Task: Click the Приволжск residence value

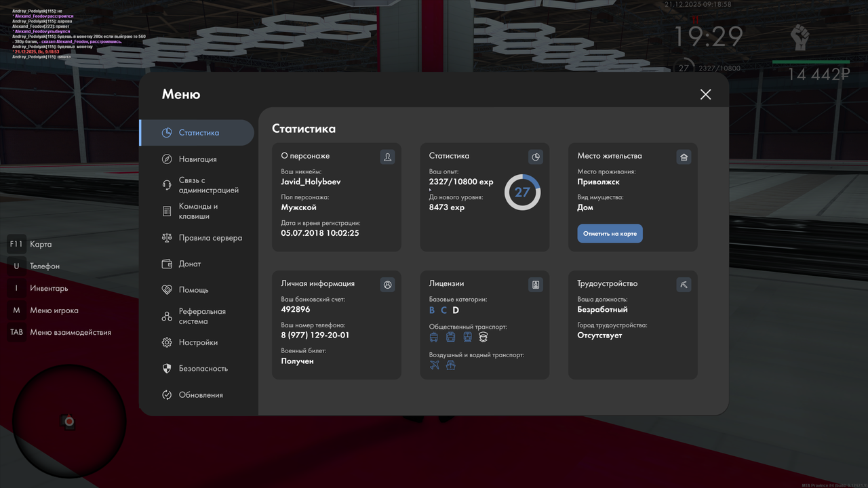Action: (x=599, y=182)
